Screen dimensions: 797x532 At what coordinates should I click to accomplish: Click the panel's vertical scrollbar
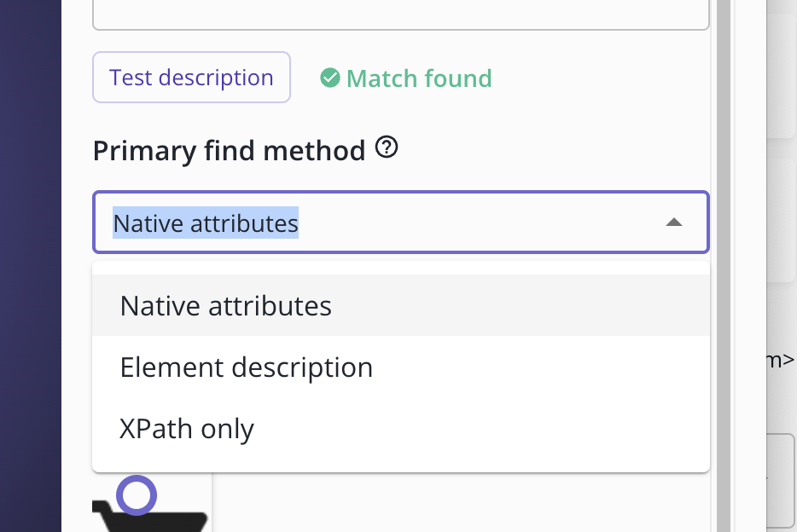724,256
